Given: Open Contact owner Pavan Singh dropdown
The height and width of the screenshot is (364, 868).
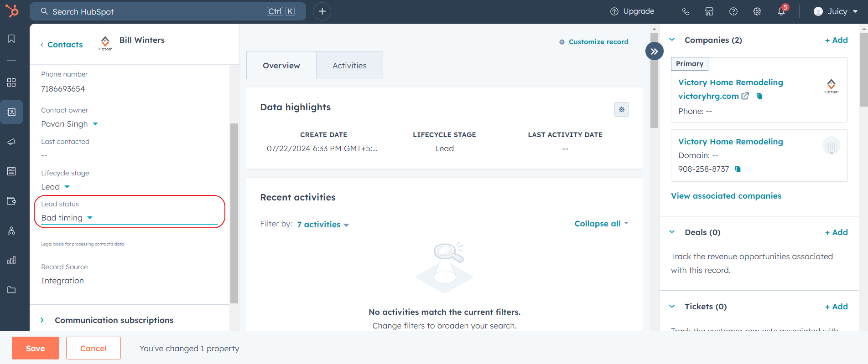Looking at the screenshot, I should (70, 124).
